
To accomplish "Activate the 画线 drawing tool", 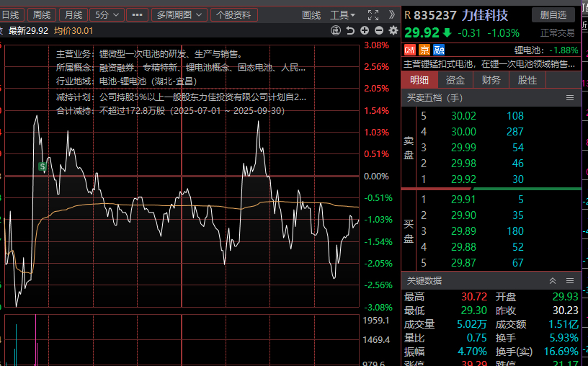I will pos(311,15).
